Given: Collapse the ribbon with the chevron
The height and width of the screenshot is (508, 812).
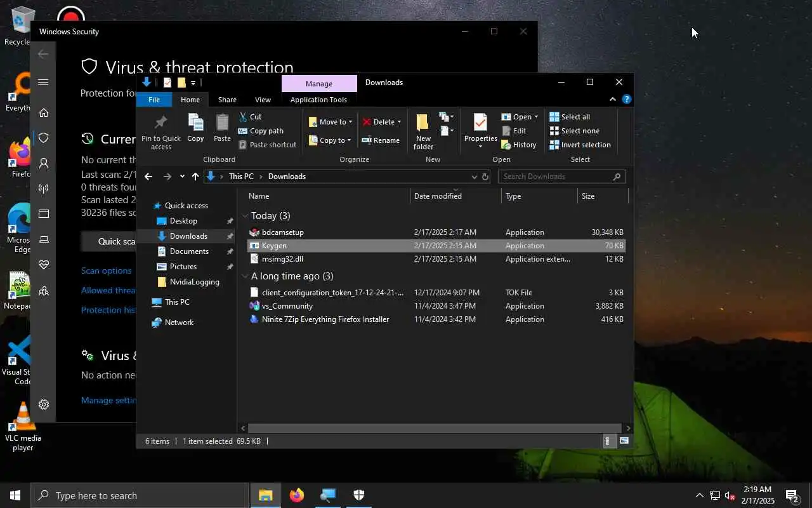Looking at the screenshot, I should point(612,100).
